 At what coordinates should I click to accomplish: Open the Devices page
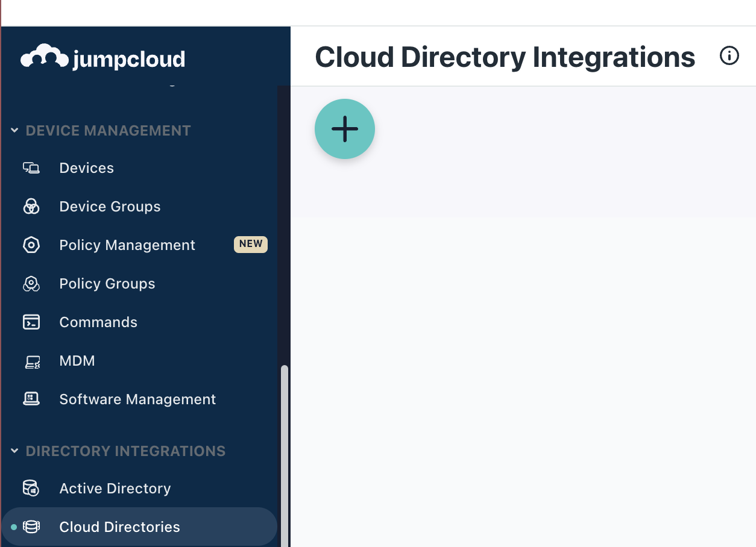click(x=86, y=167)
